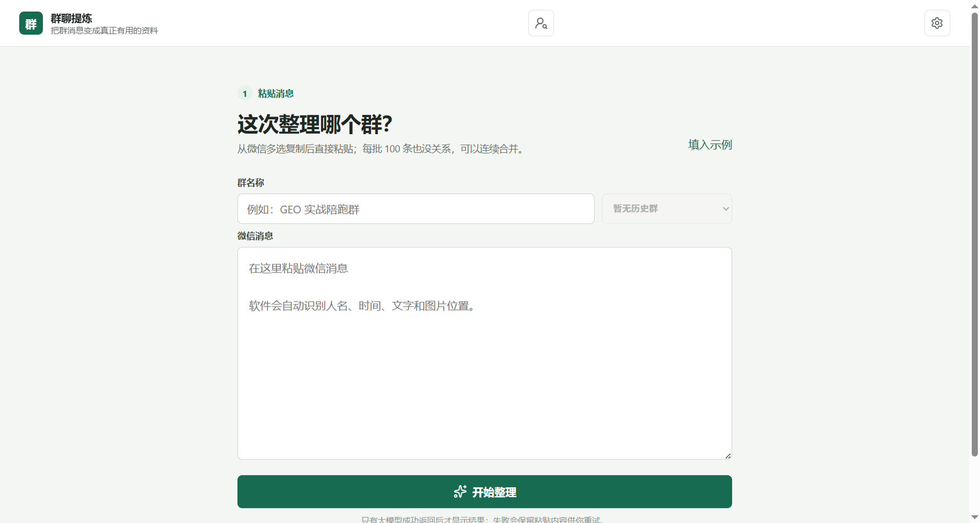The width and height of the screenshot is (980, 523).
Task: Open settings via the gear icon
Action: tap(937, 23)
